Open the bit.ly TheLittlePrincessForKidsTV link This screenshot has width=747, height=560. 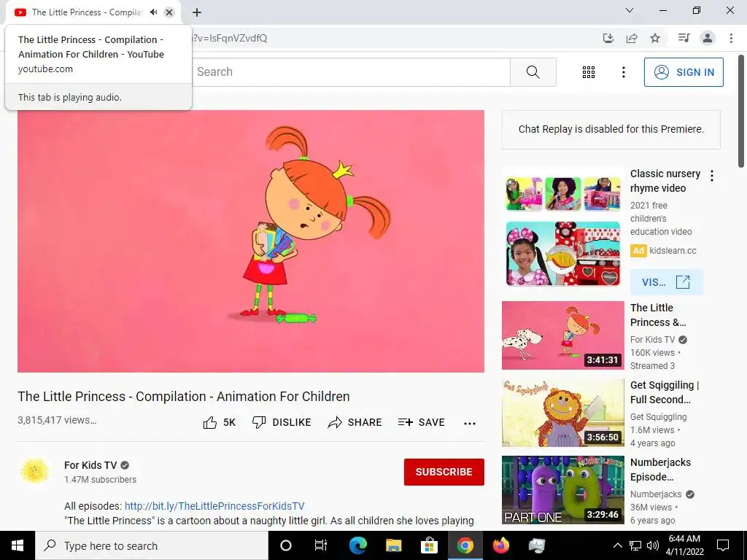(214, 506)
